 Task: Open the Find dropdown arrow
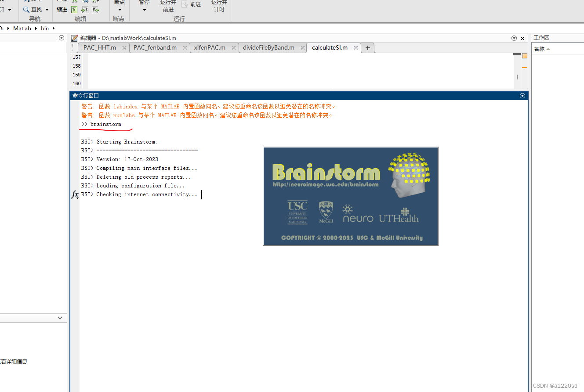pos(47,10)
